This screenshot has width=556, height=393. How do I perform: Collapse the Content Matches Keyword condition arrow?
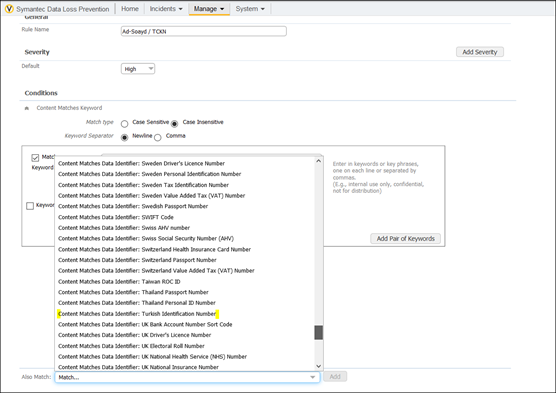click(x=27, y=108)
